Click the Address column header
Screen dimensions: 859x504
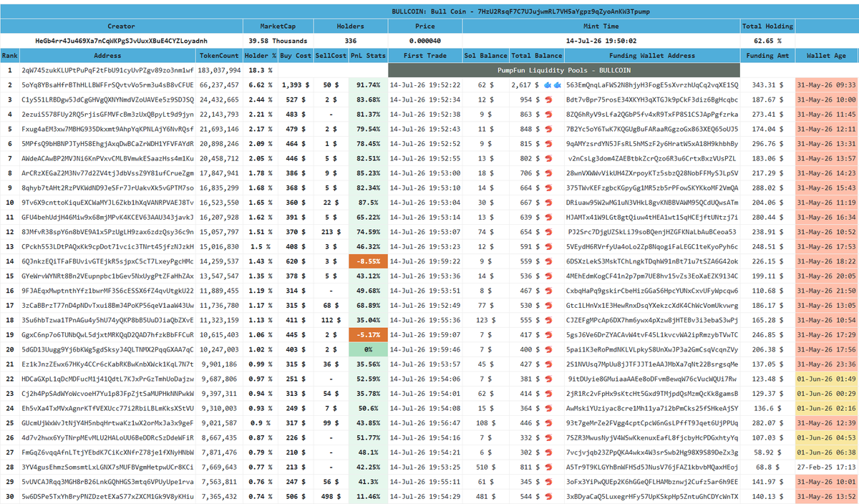pyautogui.click(x=108, y=55)
